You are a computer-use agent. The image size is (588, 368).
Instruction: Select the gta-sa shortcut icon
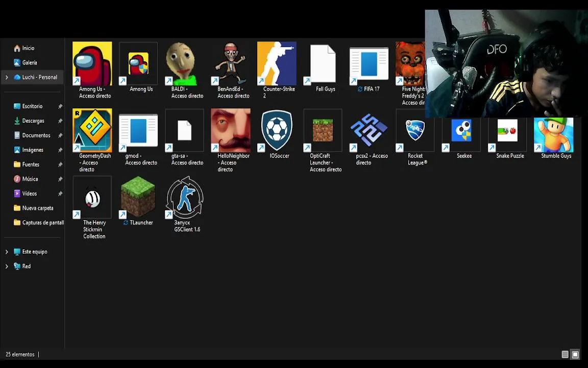tap(184, 130)
